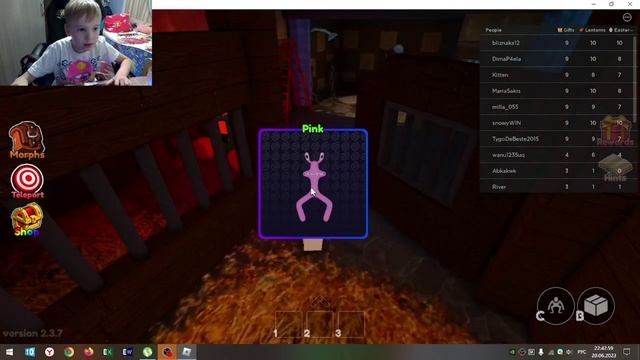Open the Windows Start menu

(x=9, y=351)
